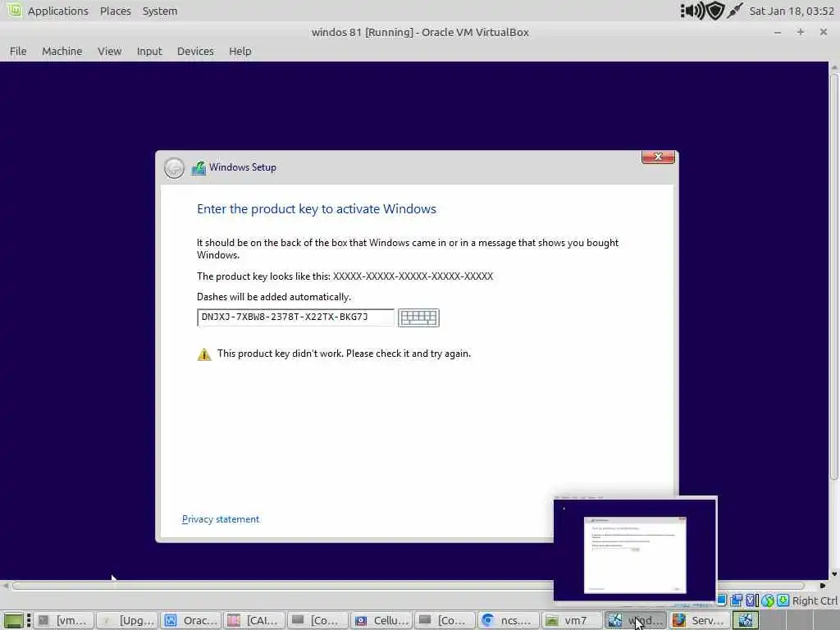Switch to the Serv... Firefox taskbar window

coord(699,620)
